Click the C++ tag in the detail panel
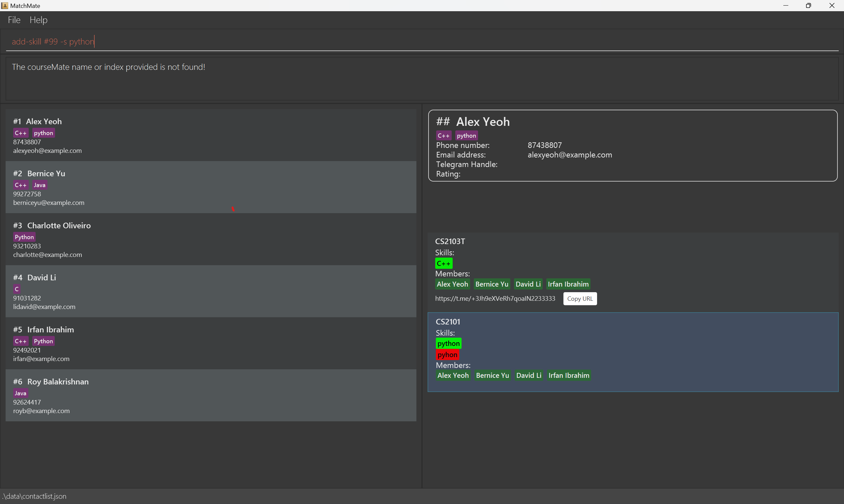The image size is (844, 504). [x=443, y=135]
